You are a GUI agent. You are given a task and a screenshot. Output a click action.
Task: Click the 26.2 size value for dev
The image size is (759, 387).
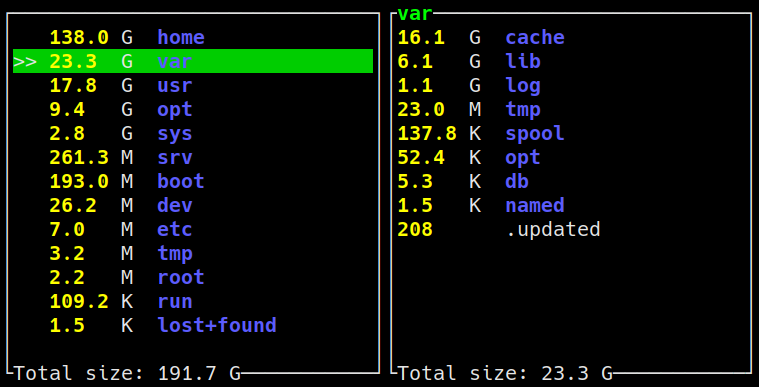click(x=73, y=205)
